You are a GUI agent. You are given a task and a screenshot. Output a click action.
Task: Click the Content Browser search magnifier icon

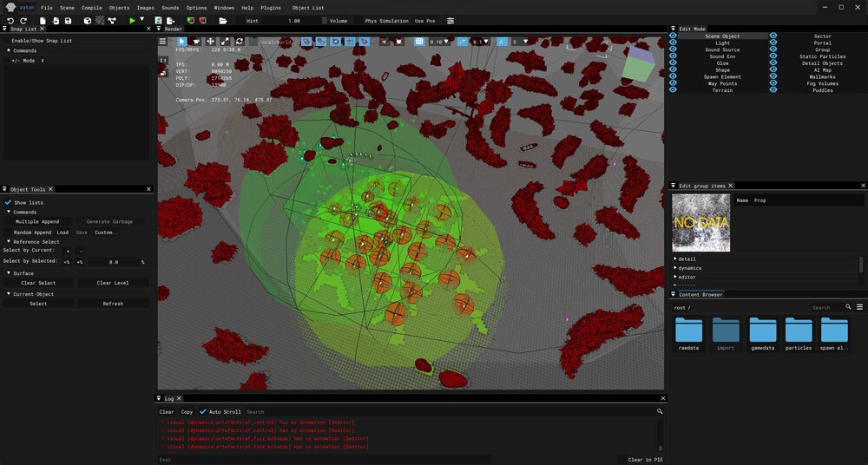[x=848, y=307]
